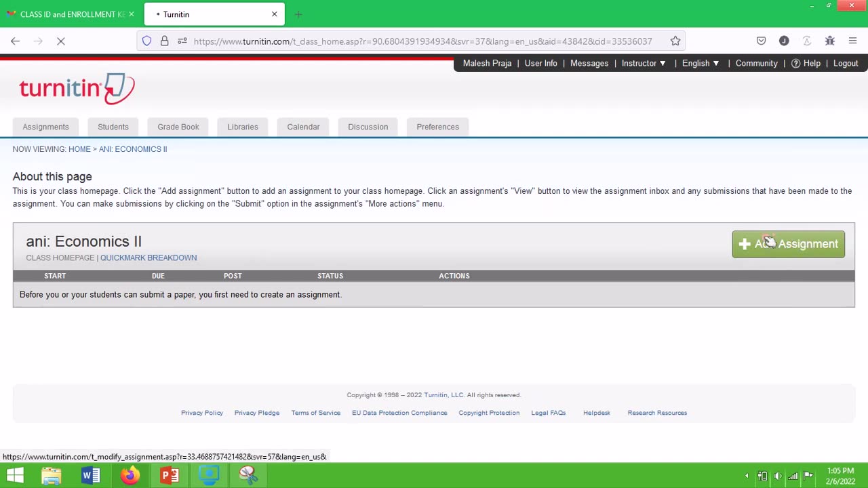Open the Privacy Pledge footer link
This screenshot has height=488, width=868.
click(x=257, y=413)
